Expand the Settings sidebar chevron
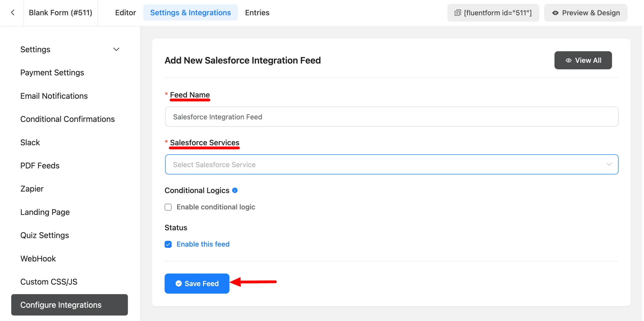This screenshot has width=644, height=321. click(116, 49)
